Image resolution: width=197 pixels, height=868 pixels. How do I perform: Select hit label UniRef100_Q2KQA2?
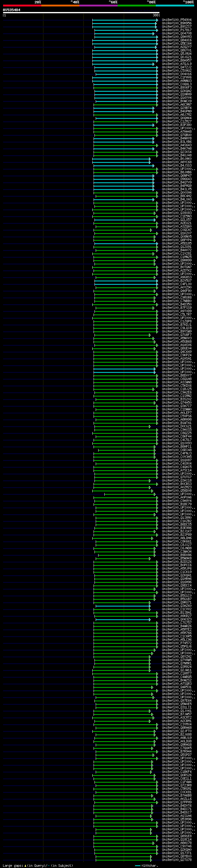[x=176, y=91]
